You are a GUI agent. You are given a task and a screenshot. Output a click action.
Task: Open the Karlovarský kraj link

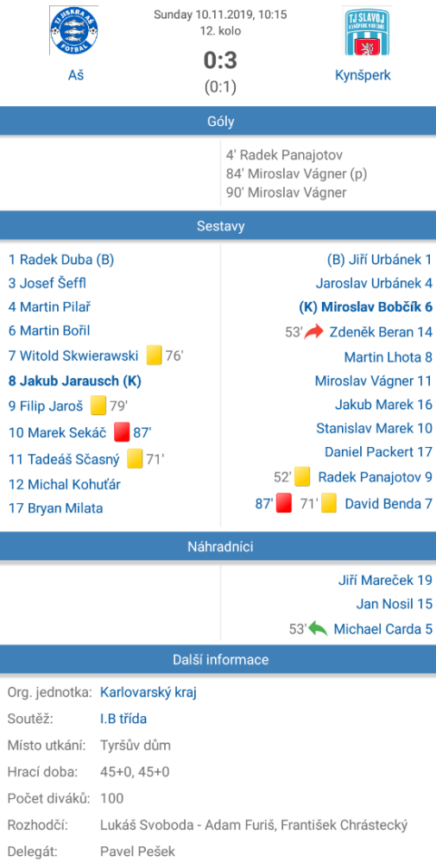coord(148,693)
